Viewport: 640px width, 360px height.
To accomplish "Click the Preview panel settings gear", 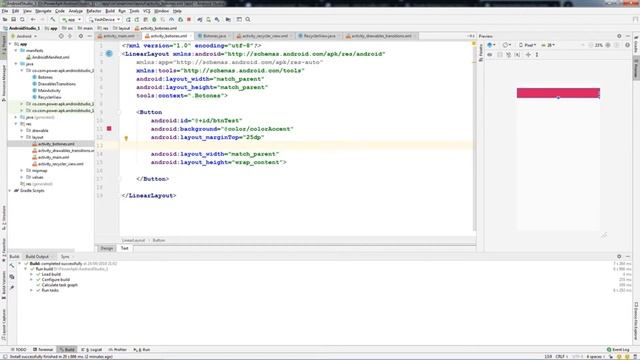I will [x=619, y=36].
